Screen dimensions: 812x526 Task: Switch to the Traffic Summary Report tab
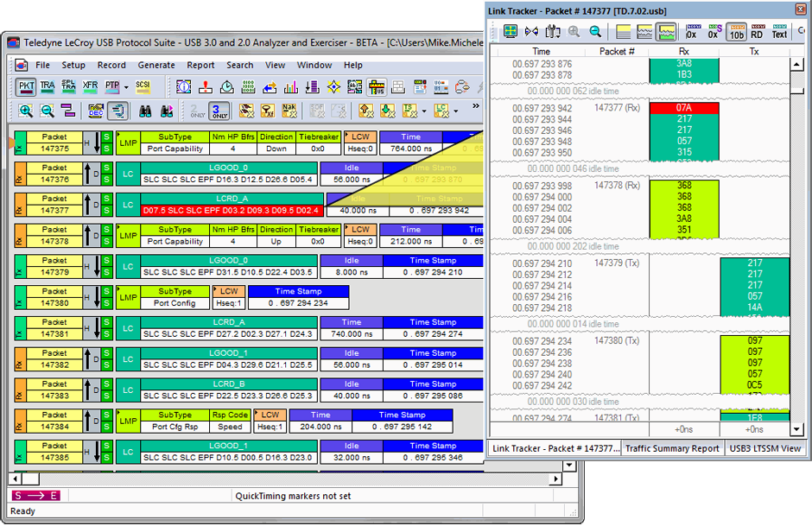coord(672,448)
